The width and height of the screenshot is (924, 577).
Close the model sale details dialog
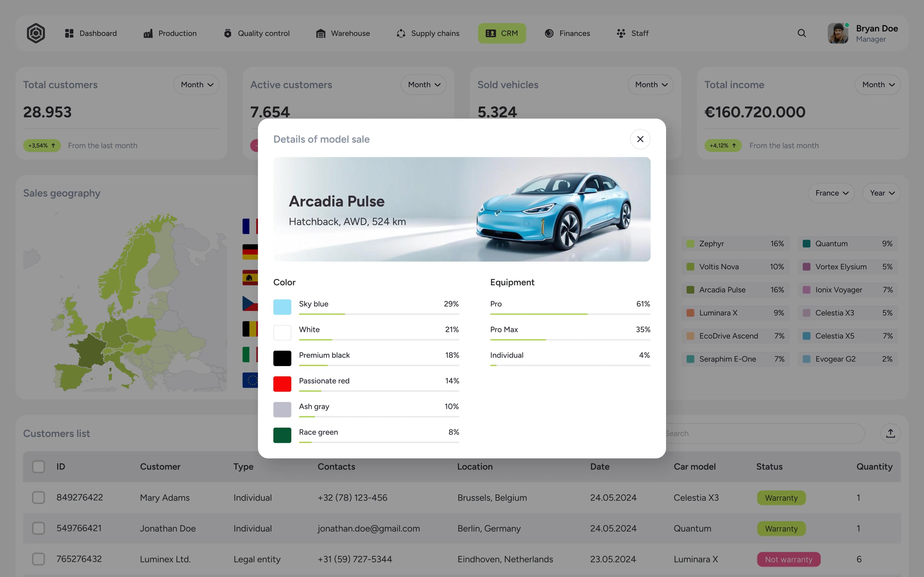640,139
